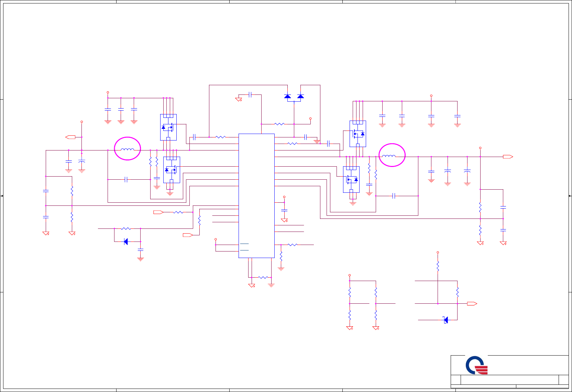This screenshot has height=392, width=572.
Task: Select the red port at far left
Action: point(70,137)
